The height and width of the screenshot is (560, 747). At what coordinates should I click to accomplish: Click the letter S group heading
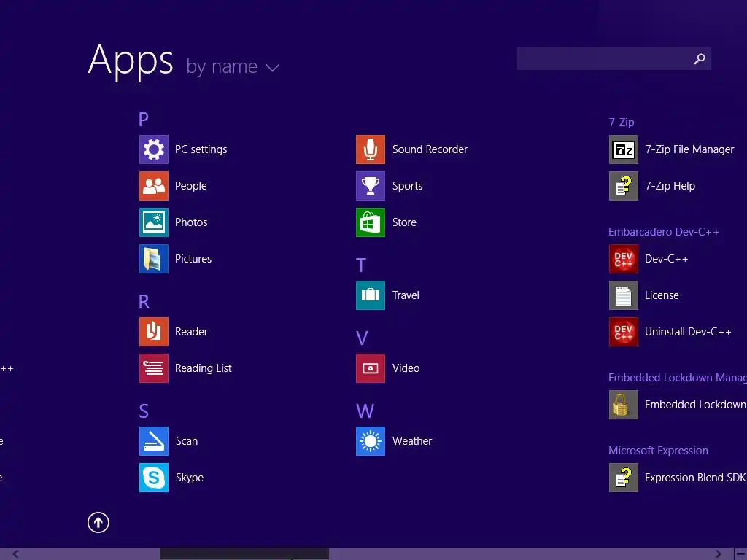pos(144,411)
